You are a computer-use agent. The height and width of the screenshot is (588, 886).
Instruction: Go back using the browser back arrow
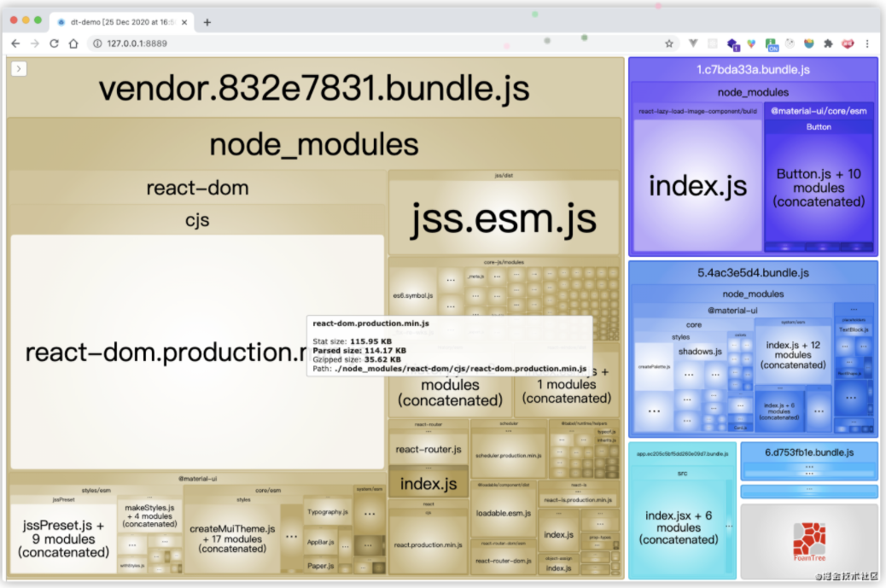coord(15,44)
